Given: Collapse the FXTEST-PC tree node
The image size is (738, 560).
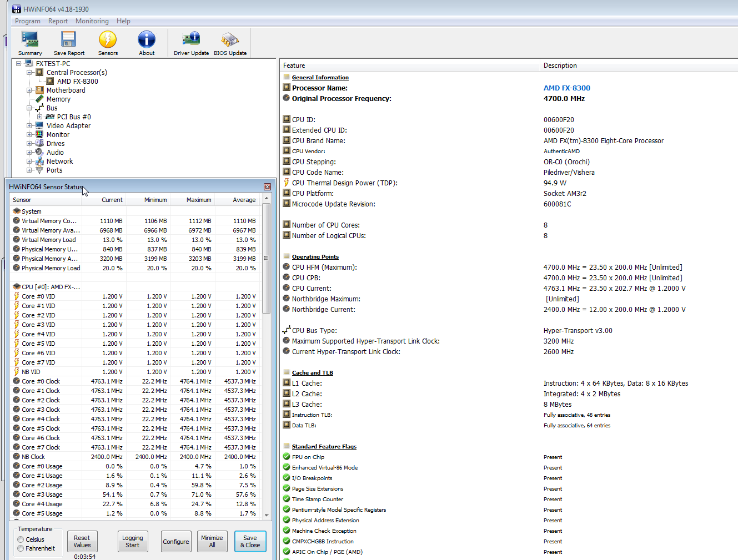Looking at the screenshot, I should (19, 63).
